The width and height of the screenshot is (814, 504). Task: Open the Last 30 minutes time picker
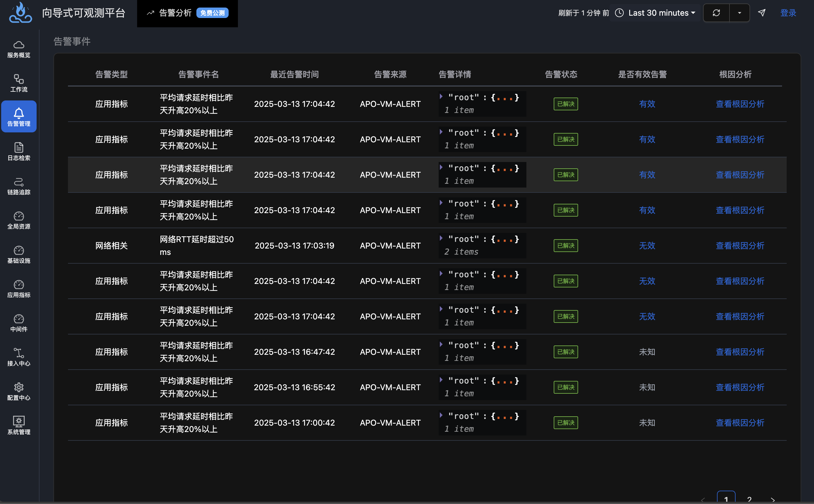661,13
